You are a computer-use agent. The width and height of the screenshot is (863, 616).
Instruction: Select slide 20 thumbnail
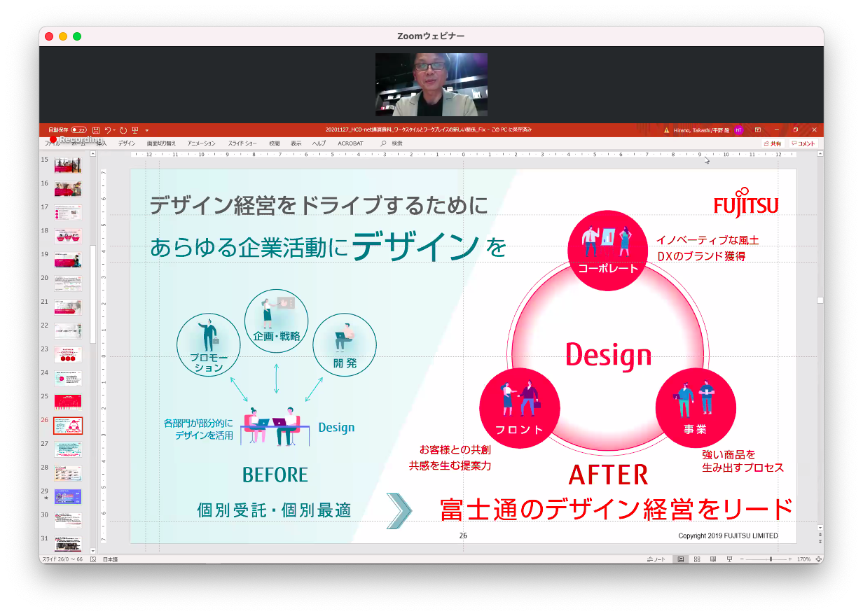[x=68, y=283]
